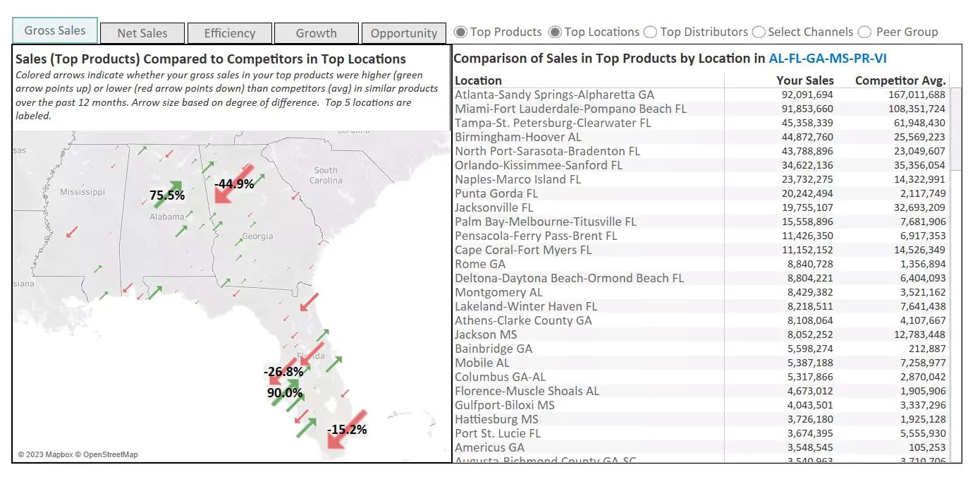Switch to the Efficiency tab
Image resolution: width=980 pixels, height=477 pixels.
229,33
